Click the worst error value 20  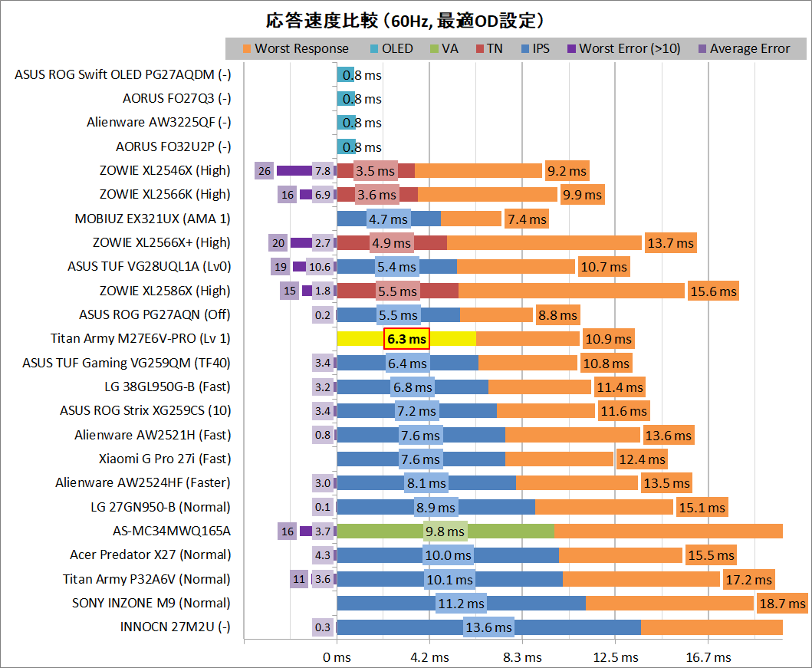(x=278, y=243)
